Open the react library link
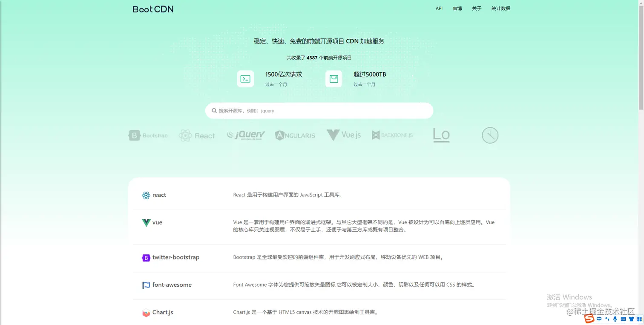 [x=159, y=195]
